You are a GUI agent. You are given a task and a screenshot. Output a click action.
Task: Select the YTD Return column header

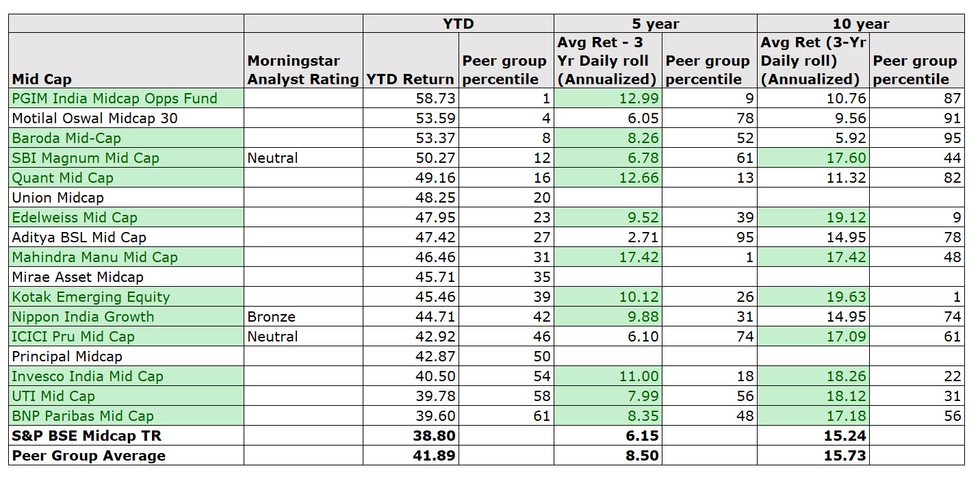410,79
